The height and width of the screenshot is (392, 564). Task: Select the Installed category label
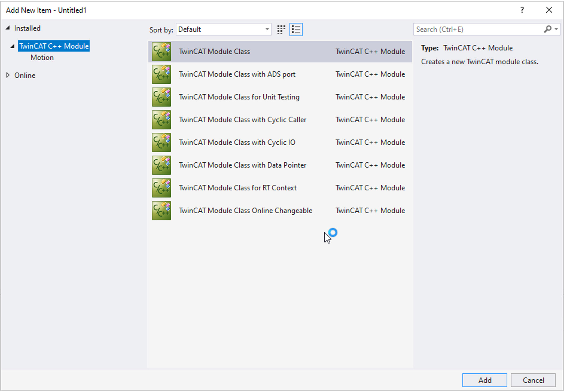click(27, 28)
